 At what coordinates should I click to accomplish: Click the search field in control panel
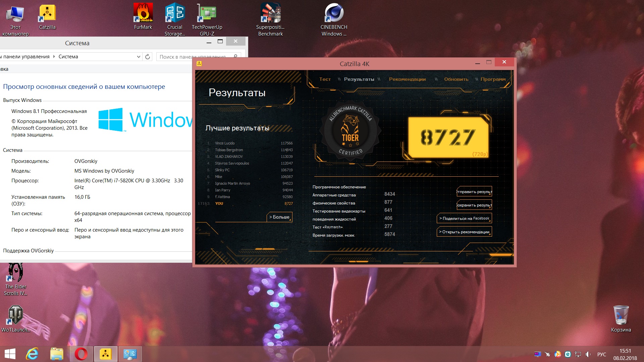click(195, 57)
